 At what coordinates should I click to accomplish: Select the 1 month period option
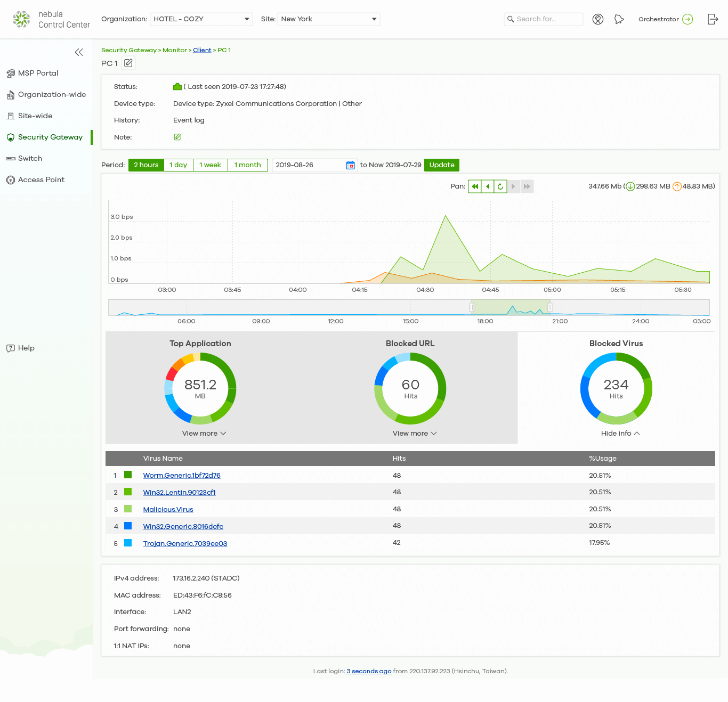coord(247,165)
